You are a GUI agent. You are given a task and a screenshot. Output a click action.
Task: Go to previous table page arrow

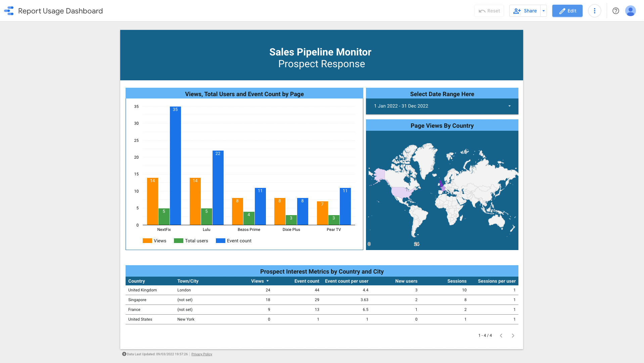coord(501,335)
